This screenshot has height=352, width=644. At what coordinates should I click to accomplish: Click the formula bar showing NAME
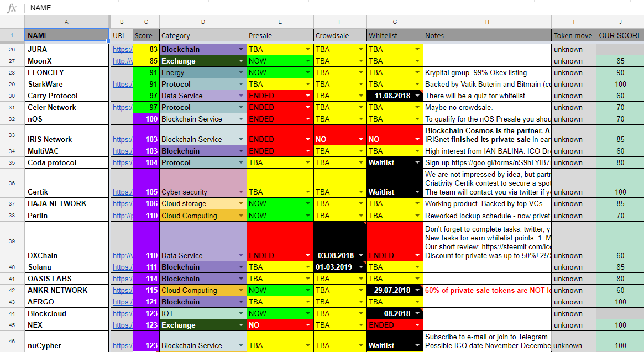pos(335,8)
